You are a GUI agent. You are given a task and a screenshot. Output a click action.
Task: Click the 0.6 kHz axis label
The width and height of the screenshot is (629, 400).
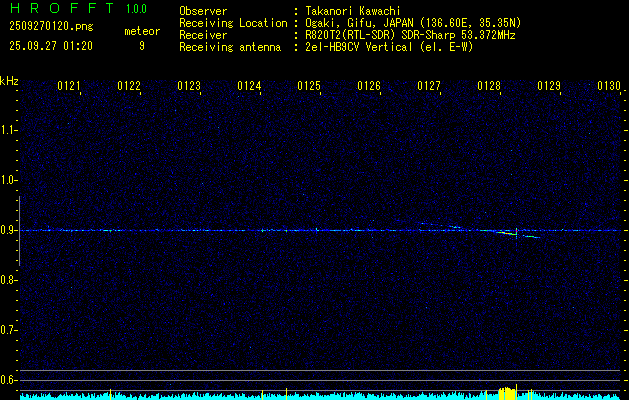[9, 379]
